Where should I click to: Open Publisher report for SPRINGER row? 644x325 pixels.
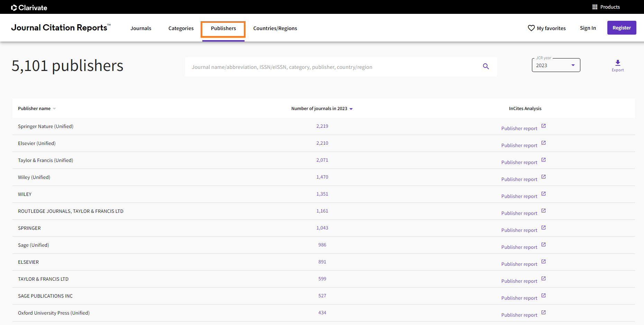(x=519, y=230)
